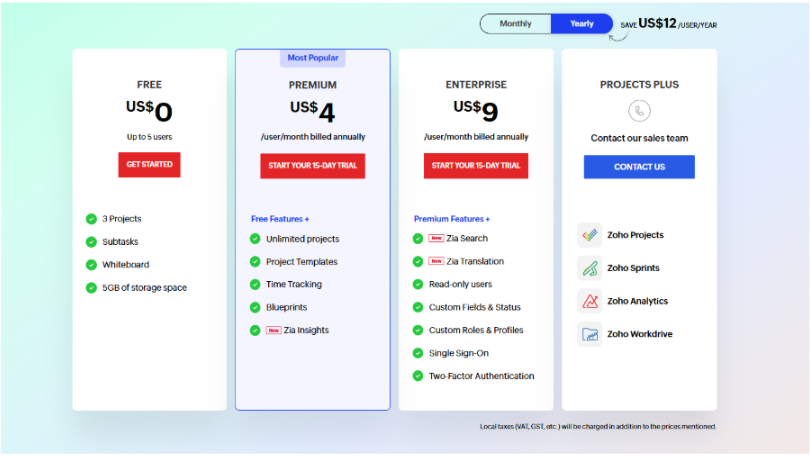The height and width of the screenshot is (457, 810).
Task: Click the phone icon under Projects Plus
Action: tap(639, 111)
